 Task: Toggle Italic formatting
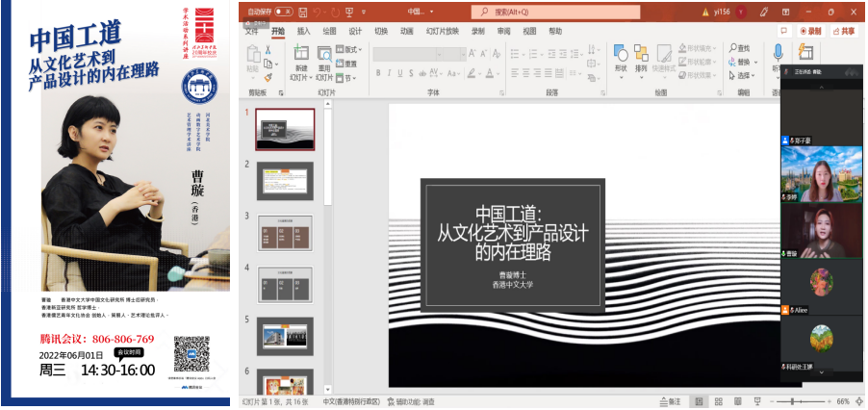[390, 73]
